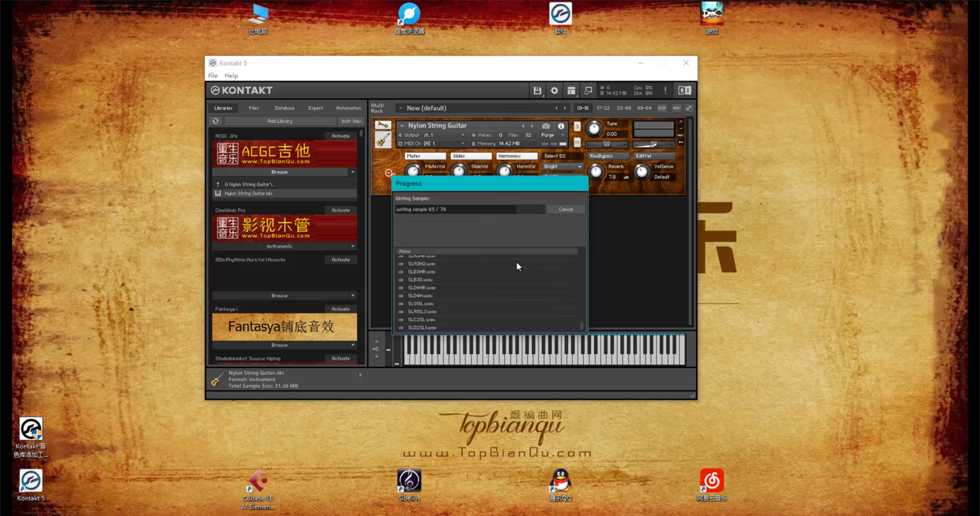
Task: Switch to the Files browser tab
Action: [254, 108]
